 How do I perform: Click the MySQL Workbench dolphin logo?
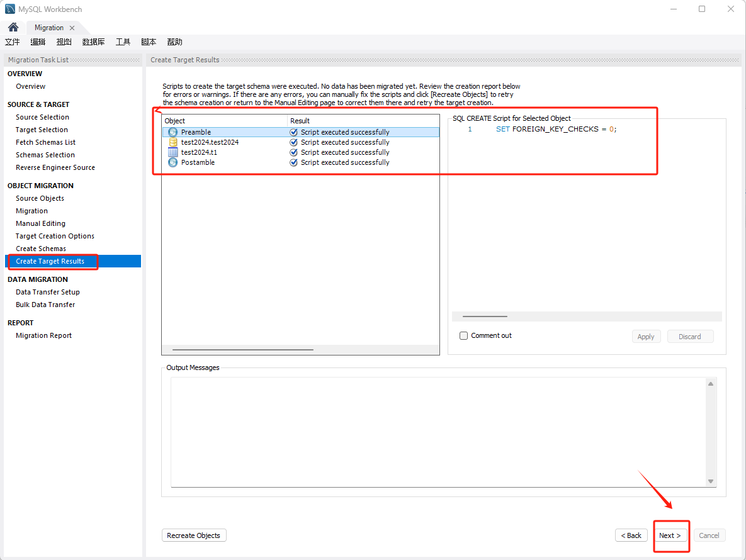(x=10, y=9)
